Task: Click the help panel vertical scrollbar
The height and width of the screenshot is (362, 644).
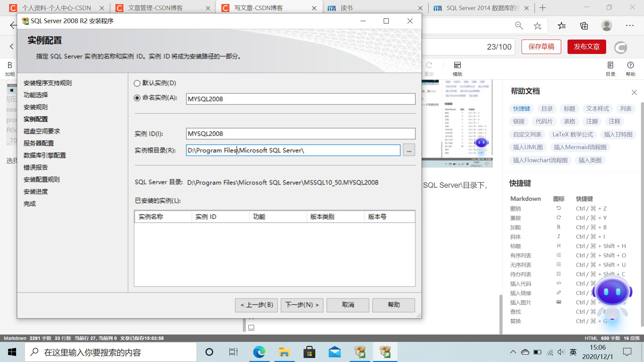Action: [642, 215]
